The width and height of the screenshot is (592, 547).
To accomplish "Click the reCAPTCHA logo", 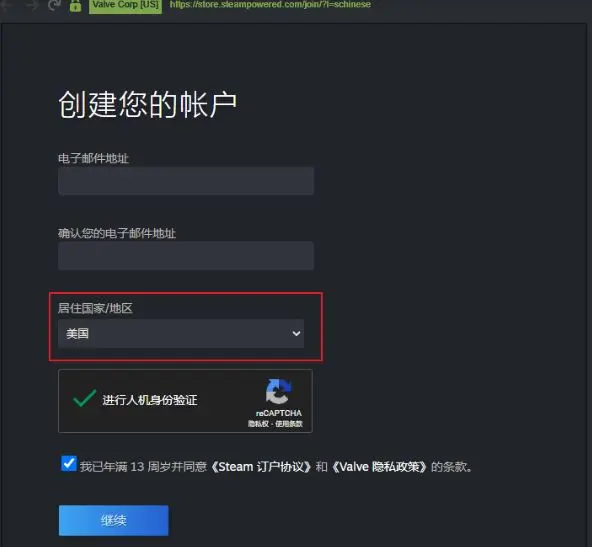I will coord(279,391).
